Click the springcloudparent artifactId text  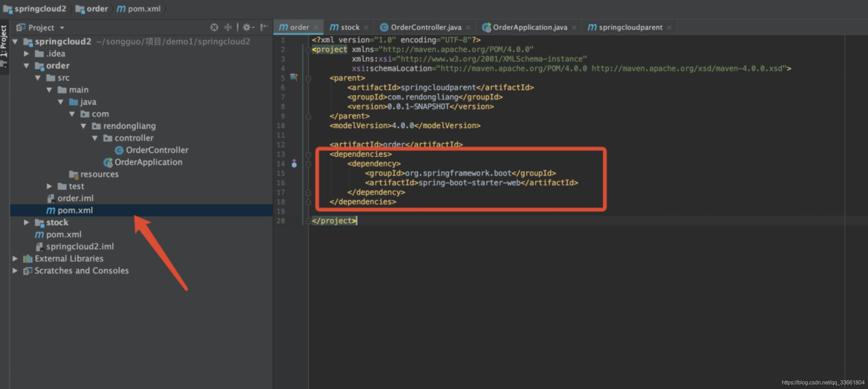coord(438,87)
